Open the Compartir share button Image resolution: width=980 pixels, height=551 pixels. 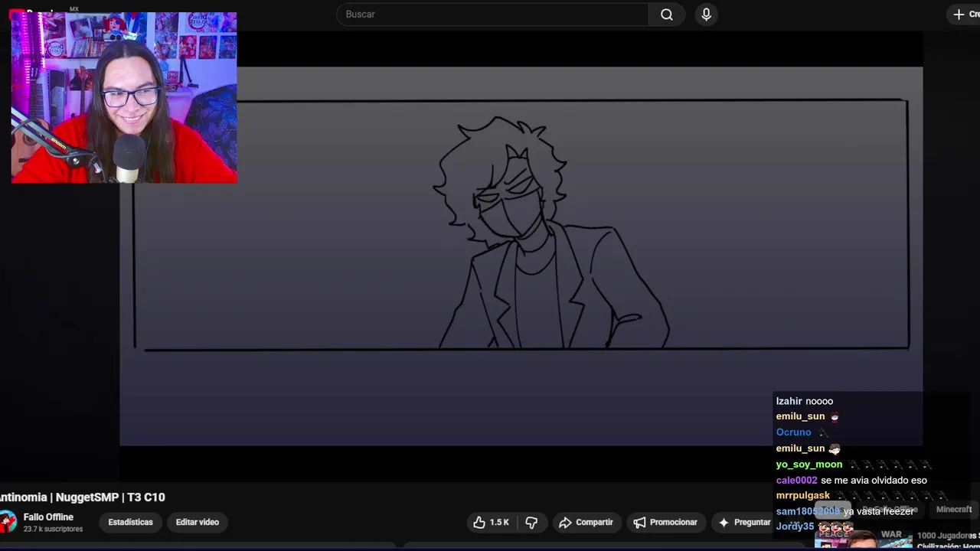586,522
